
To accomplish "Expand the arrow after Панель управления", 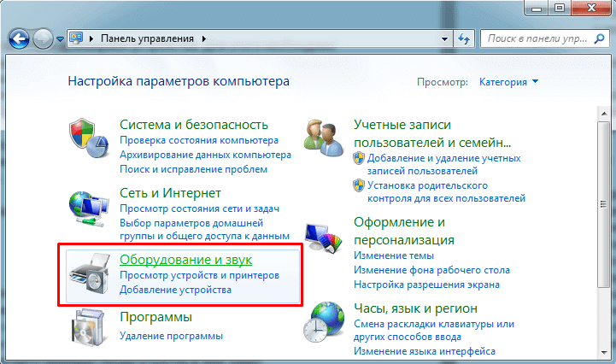I will click(x=204, y=38).
